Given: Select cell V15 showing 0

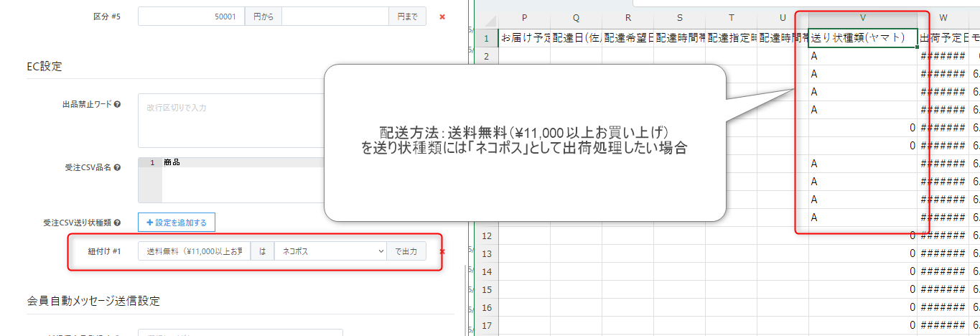Looking at the screenshot, I should click(x=863, y=289).
